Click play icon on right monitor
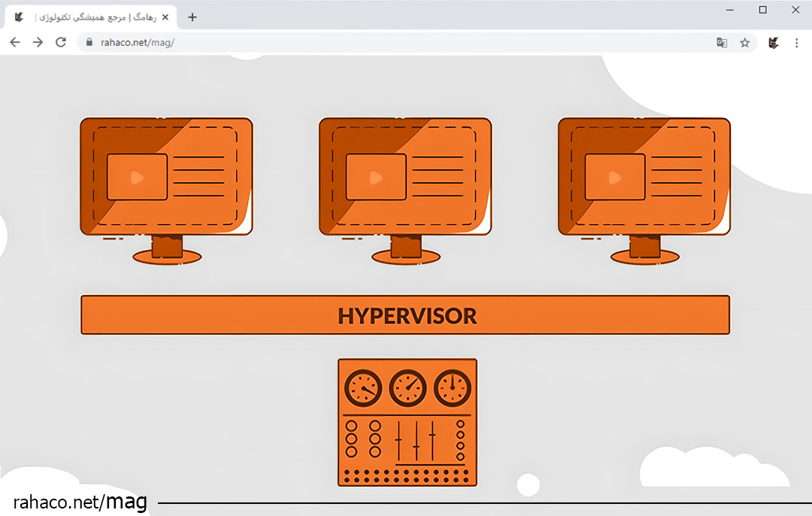 tap(615, 178)
